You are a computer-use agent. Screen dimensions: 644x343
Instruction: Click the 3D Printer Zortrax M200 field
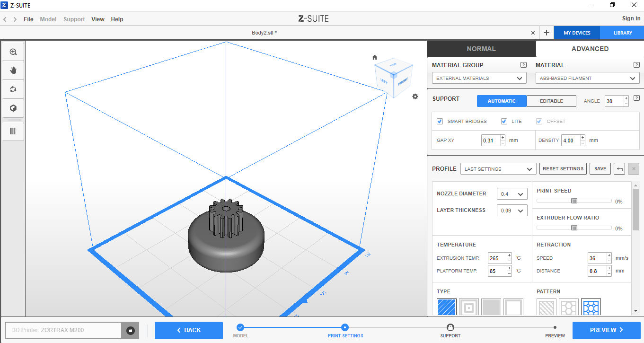tap(63, 330)
